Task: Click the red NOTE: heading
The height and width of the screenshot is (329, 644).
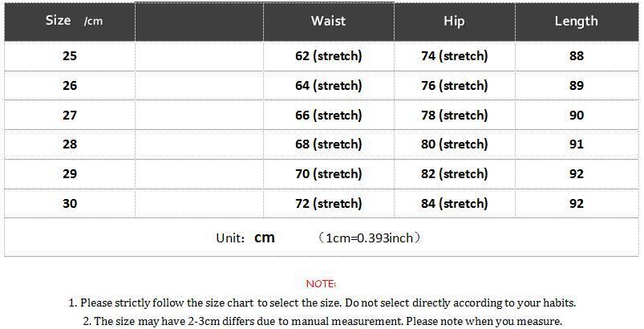Action: tap(321, 283)
